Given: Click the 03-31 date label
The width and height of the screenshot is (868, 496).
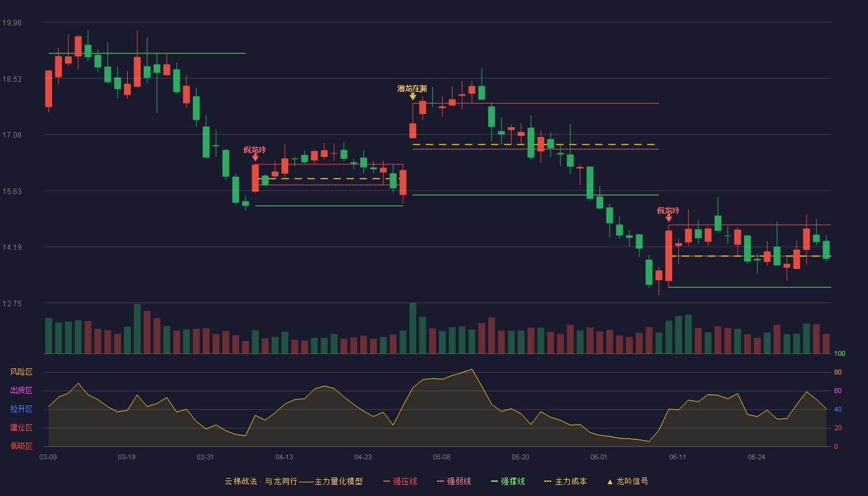Looking at the screenshot, I should pyautogui.click(x=205, y=457).
